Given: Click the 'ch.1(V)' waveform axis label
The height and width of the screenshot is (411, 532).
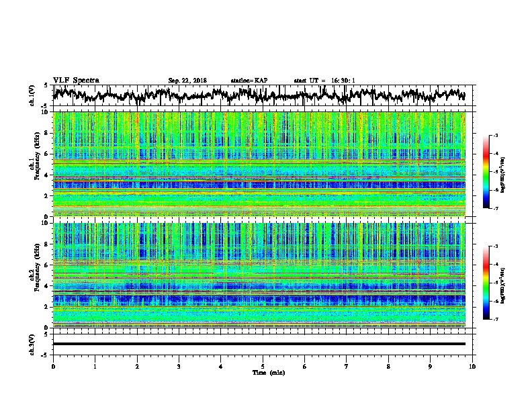Looking at the screenshot, I should click(32, 95).
